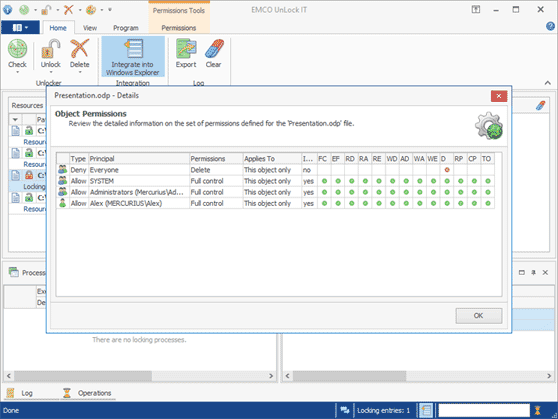Click the Applies To column header
This screenshot has width=558, height=419.
(x=272, y=158)
